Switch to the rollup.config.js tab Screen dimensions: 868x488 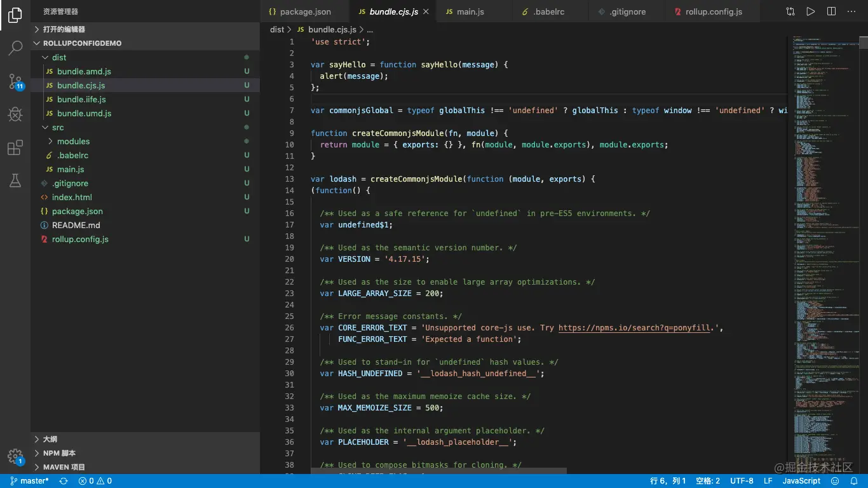coord(713,11)
